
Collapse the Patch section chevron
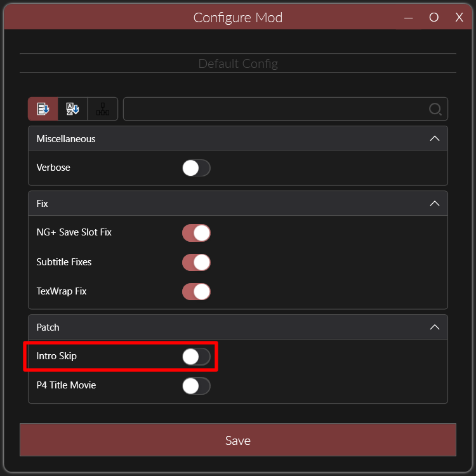tap(435, 327)
